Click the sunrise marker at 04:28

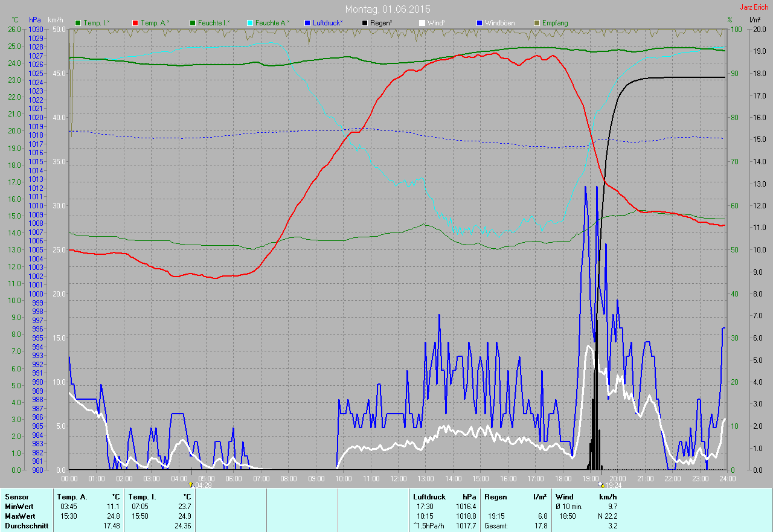(x=191, y=484)
